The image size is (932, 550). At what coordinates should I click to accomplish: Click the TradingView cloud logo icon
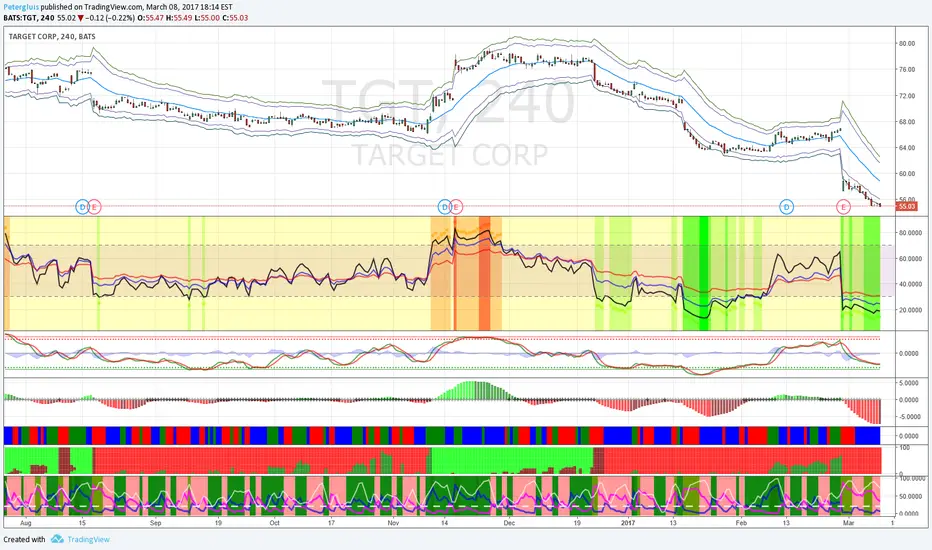57,539
